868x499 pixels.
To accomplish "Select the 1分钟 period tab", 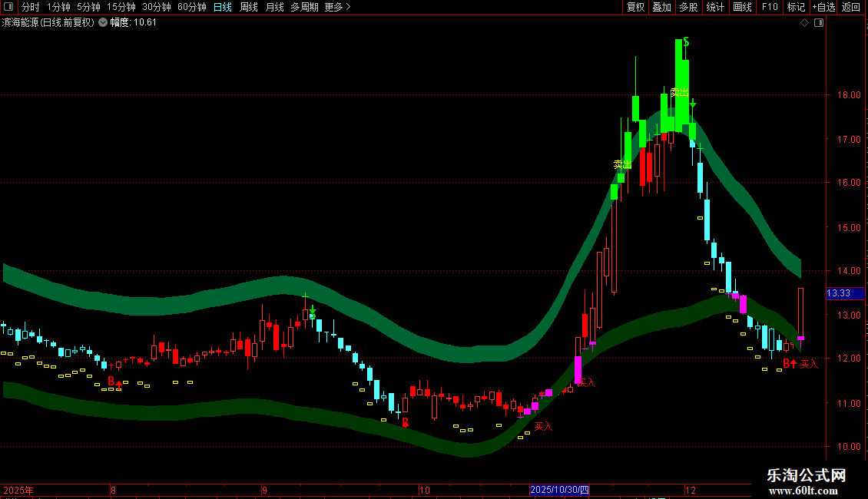I will (58, 7).
